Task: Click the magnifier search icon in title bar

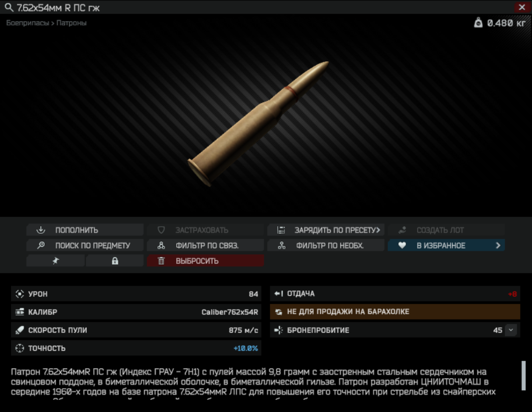Action: 9,7
